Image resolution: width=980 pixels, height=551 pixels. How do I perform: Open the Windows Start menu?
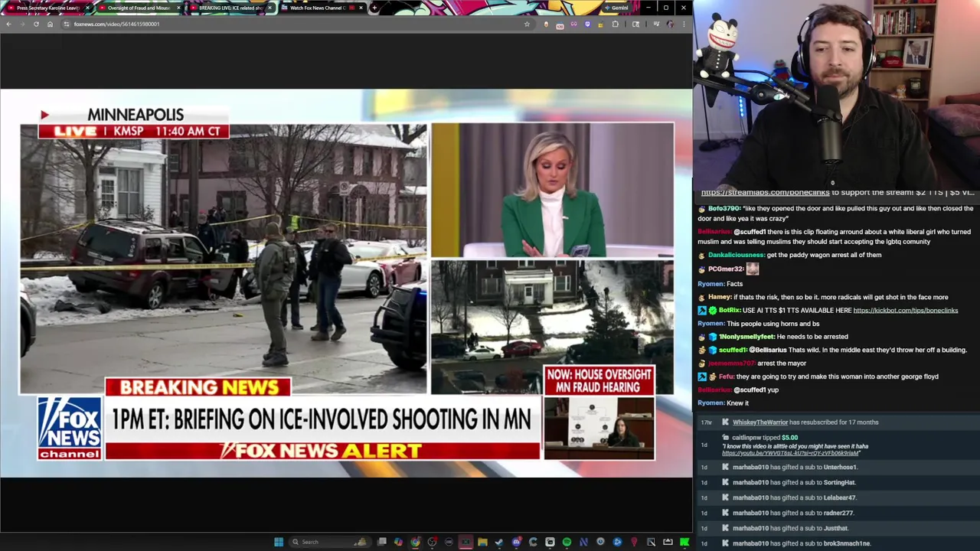point(279,542)
